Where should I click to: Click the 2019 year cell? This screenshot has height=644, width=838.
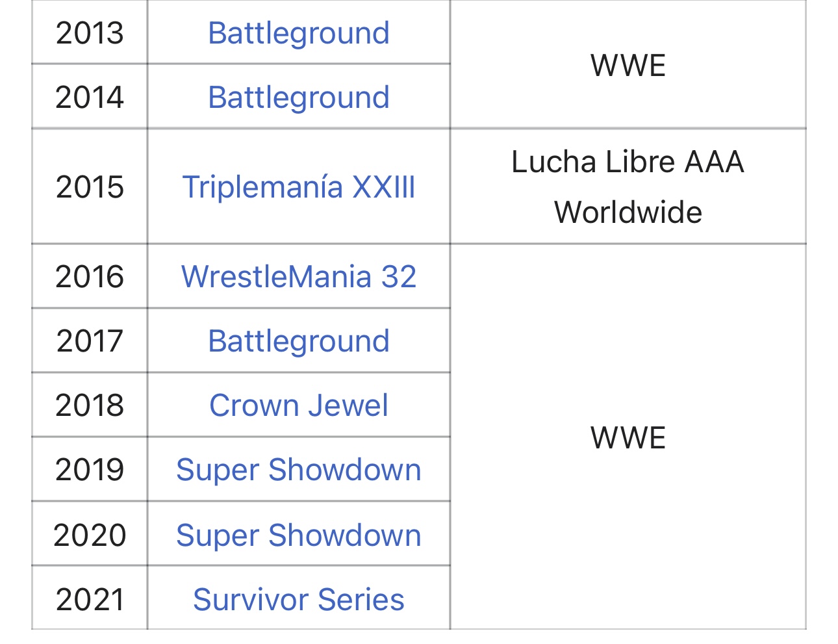click(90, 470)
